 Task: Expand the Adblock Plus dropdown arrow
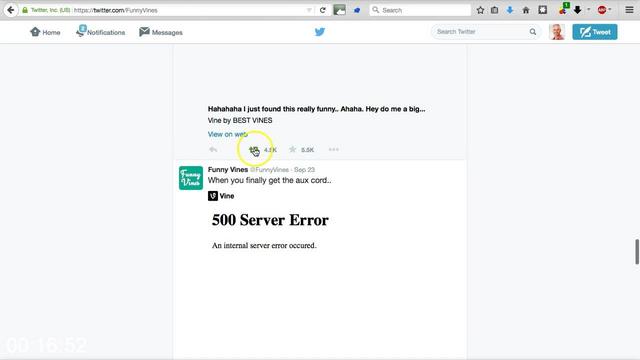610,9
